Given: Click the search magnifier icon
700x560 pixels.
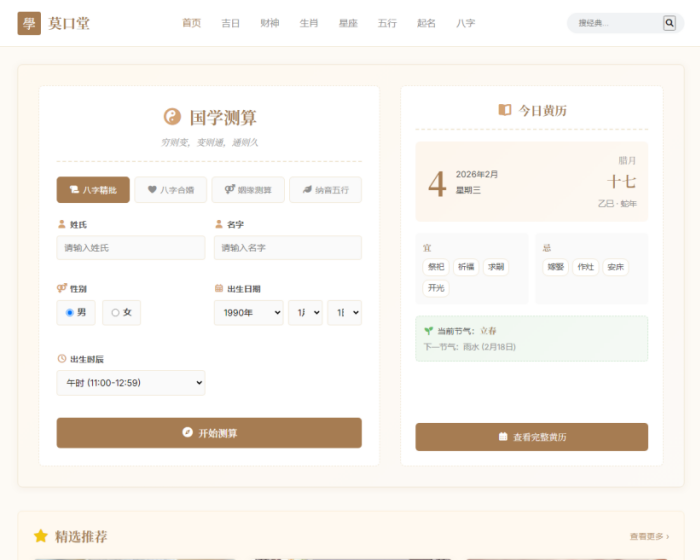Looking at the screenshot, I should click(x=669, y=23).
